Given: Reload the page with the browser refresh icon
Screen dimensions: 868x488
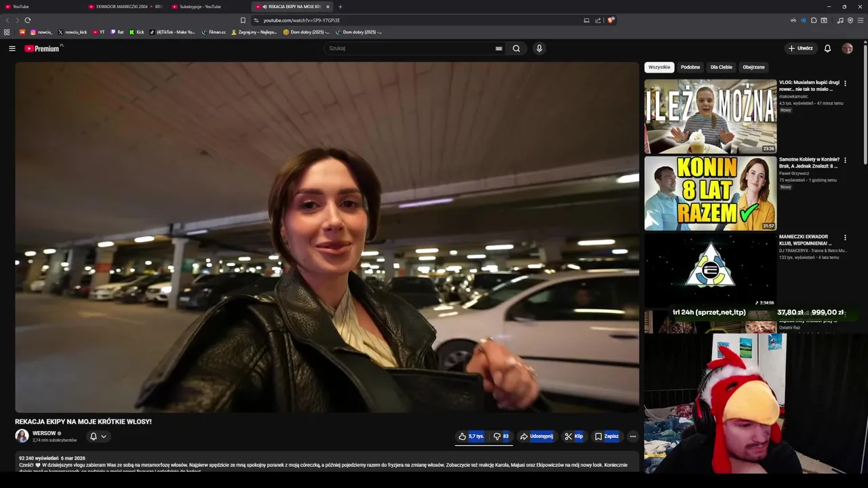Looking at the screenshot, I should tap(27, 20).
